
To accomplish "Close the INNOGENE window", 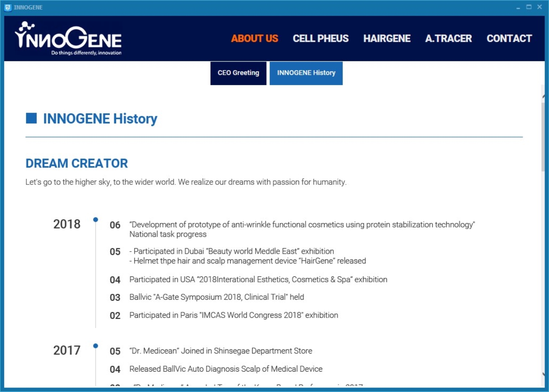I will (539, 7).
